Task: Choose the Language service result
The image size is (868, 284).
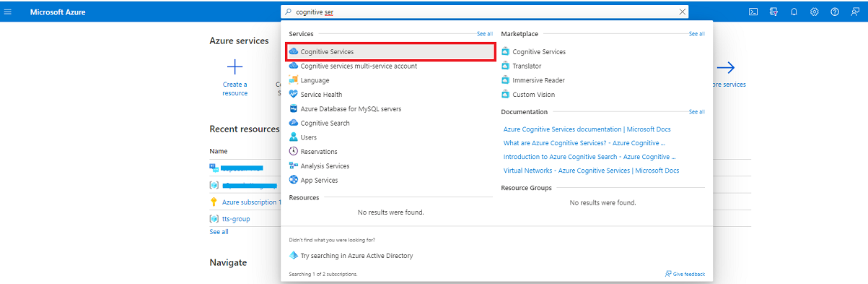Action: tap(315, 80)
